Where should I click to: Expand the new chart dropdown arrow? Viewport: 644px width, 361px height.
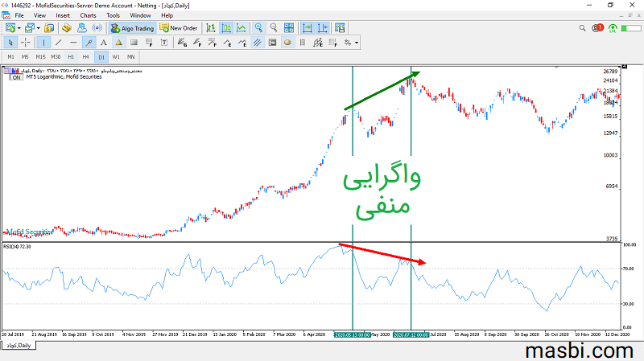[19, 28]
